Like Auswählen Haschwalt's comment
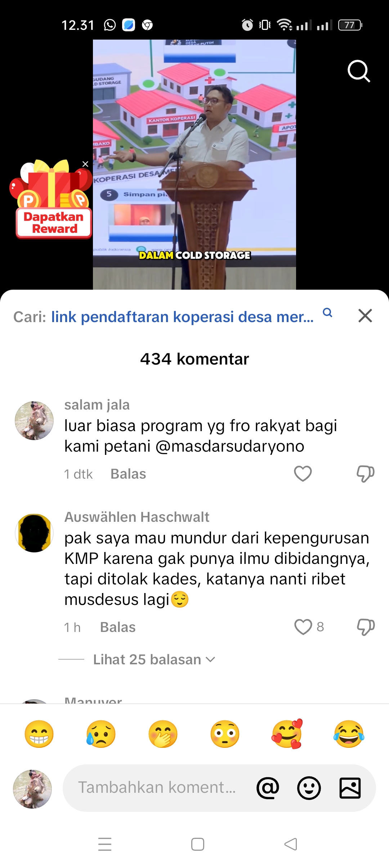 (x=303, y=627)
